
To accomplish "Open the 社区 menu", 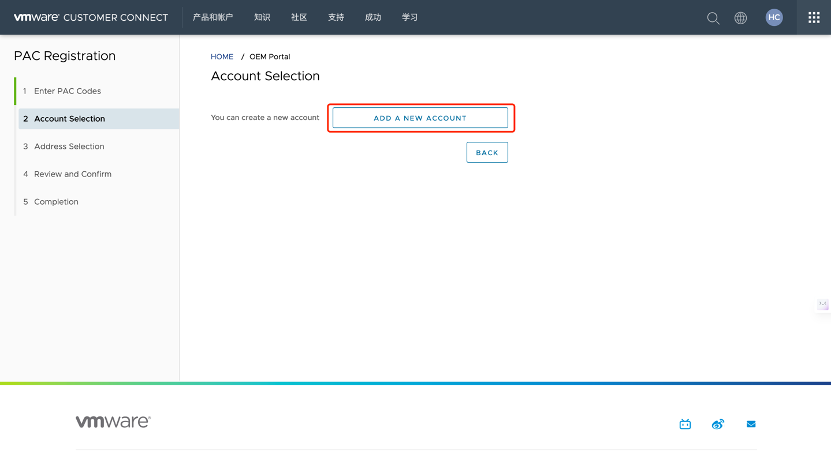I will pos(299,18).
